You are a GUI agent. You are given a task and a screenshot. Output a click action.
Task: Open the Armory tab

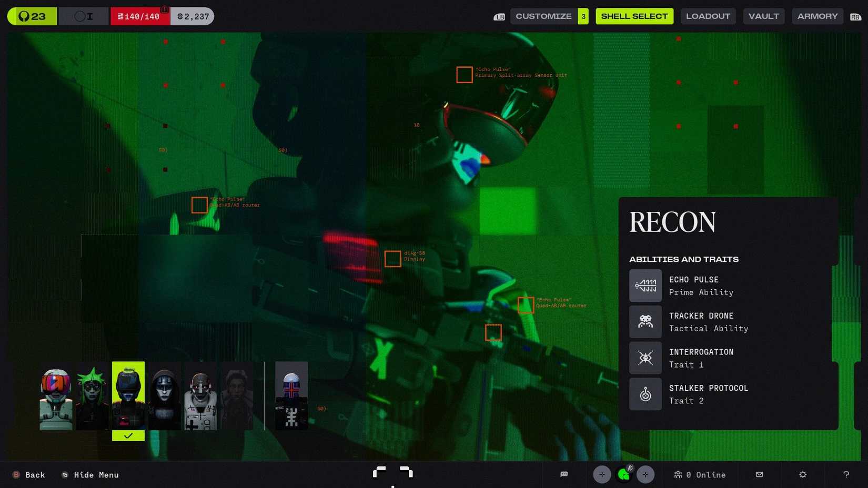[817, 16]
